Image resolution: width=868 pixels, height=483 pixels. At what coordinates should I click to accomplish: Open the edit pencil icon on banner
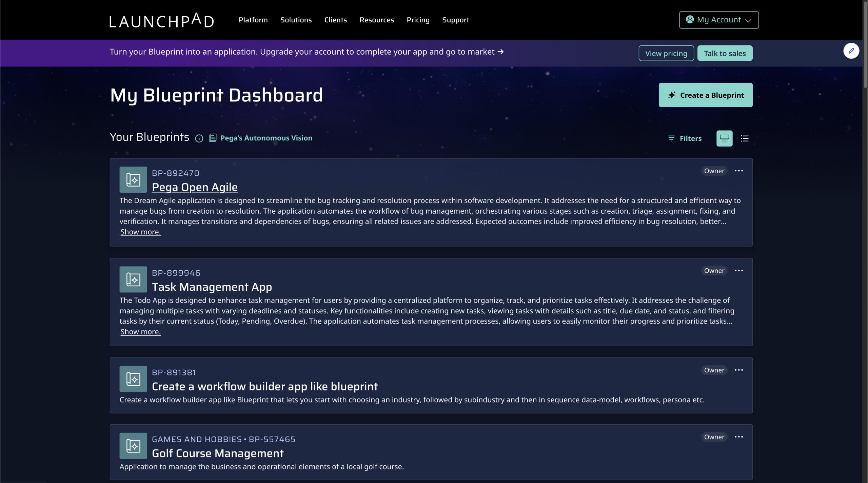click(851, 51)
